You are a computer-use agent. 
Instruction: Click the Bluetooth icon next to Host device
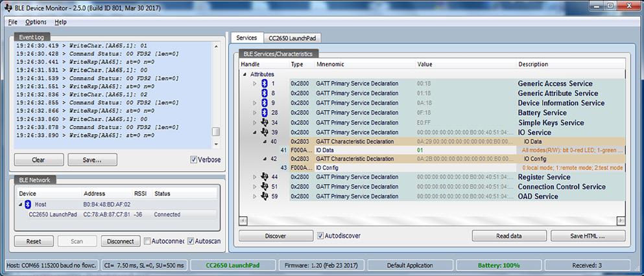click(x=28, y=204)
